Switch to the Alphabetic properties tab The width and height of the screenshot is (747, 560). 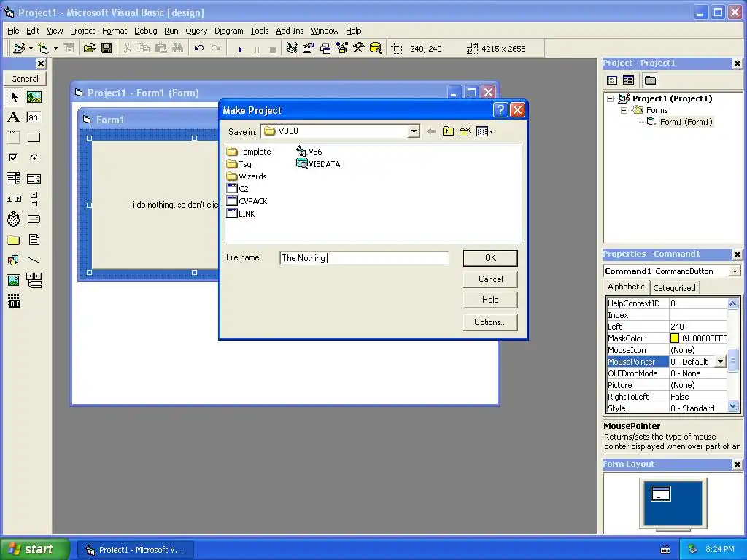(x=626, y=287)
